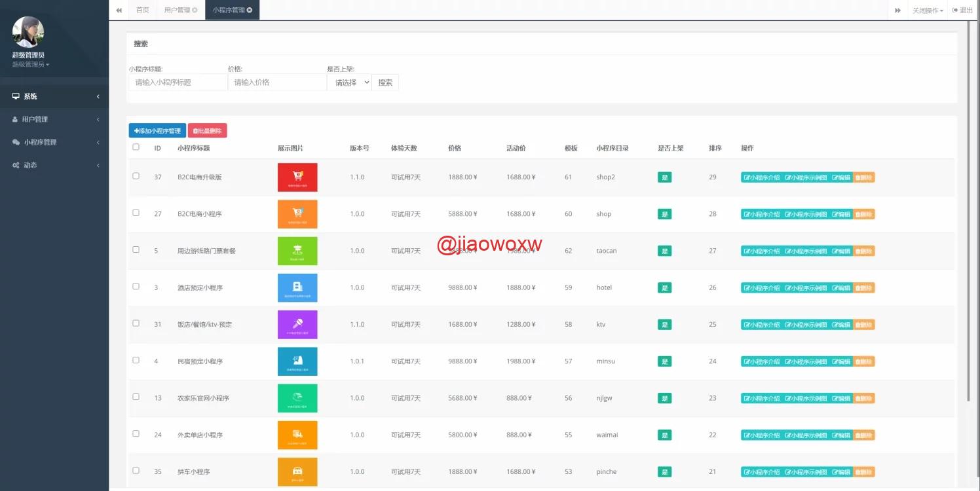Click the red 批量删除 button
This screenshot has height=491, width=980.
coord(208,131)
